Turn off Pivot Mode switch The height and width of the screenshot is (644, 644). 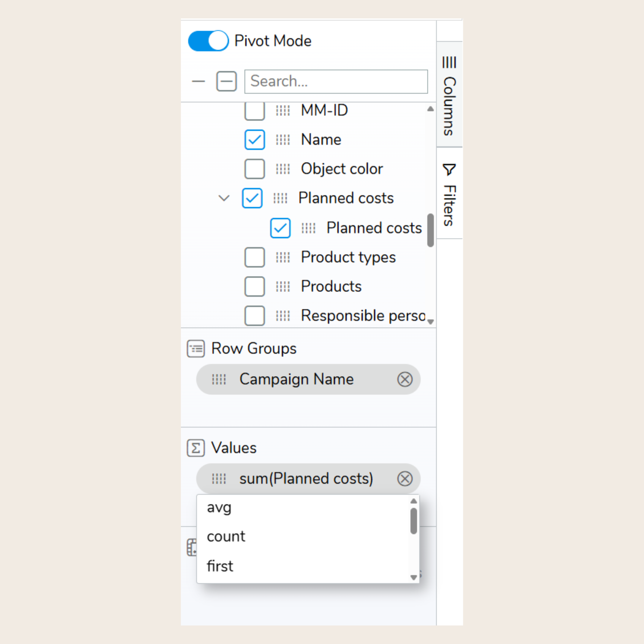pyautogui.click(x=208, y=41)
